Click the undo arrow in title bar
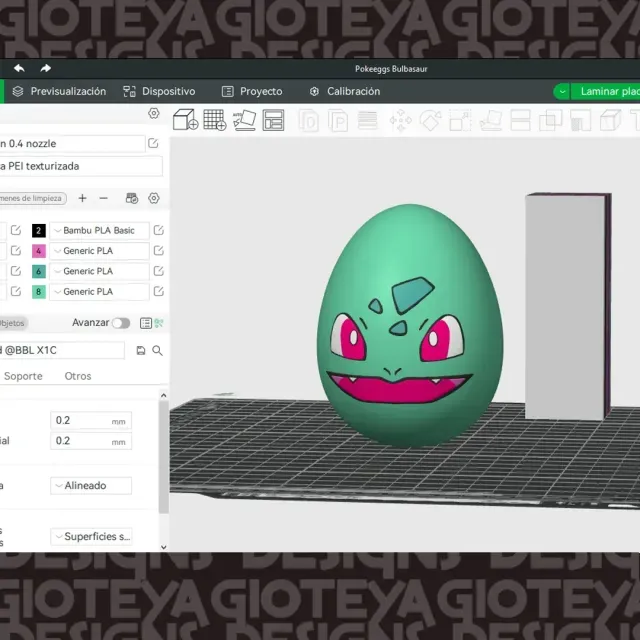The image size is (640, 640). [x=19, y=68]
